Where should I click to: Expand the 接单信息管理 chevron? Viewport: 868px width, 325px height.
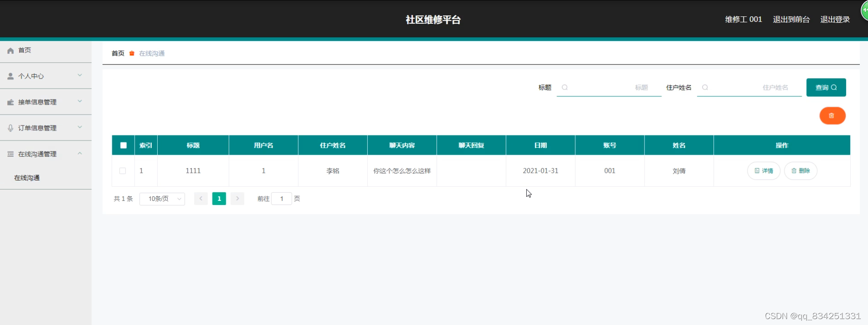point(80,101)
